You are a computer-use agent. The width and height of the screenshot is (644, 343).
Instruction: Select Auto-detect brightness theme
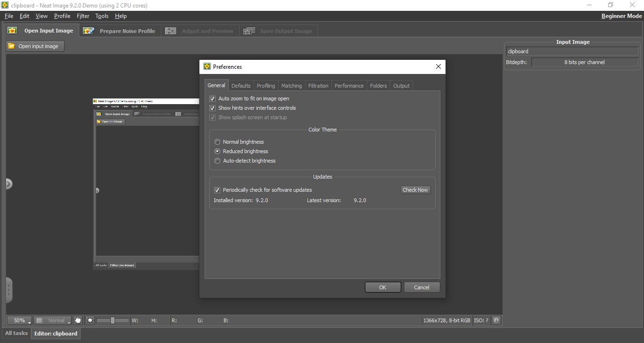click(x=217, y=161)
